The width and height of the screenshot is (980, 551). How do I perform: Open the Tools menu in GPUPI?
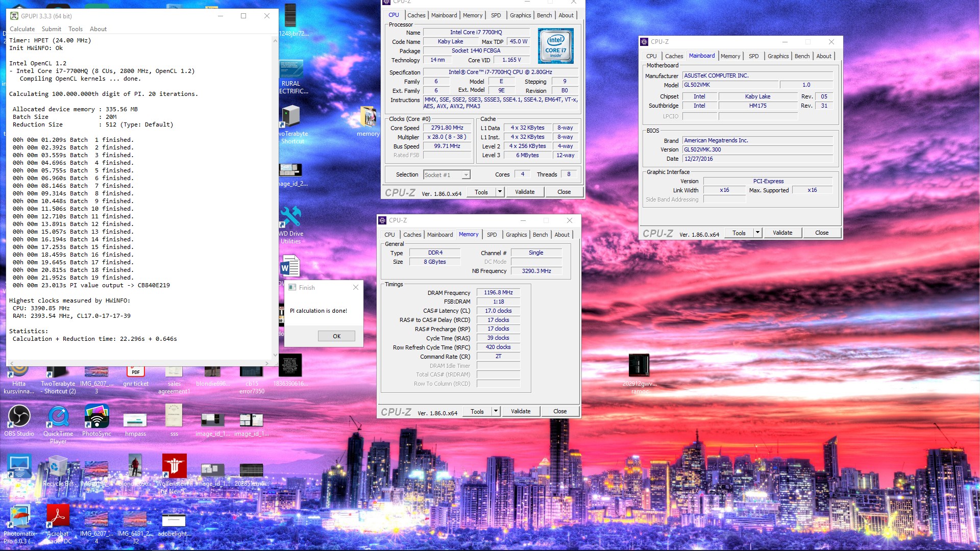(76, 29)
